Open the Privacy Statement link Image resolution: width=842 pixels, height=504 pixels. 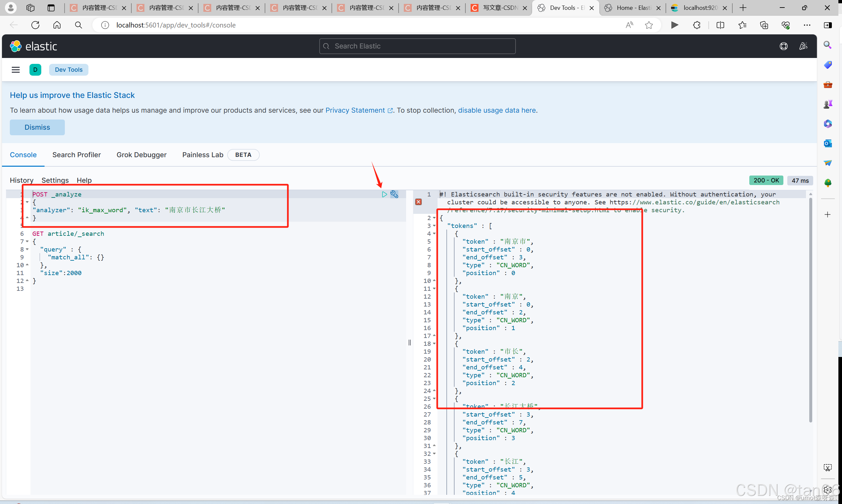click(x=355, y=110)
